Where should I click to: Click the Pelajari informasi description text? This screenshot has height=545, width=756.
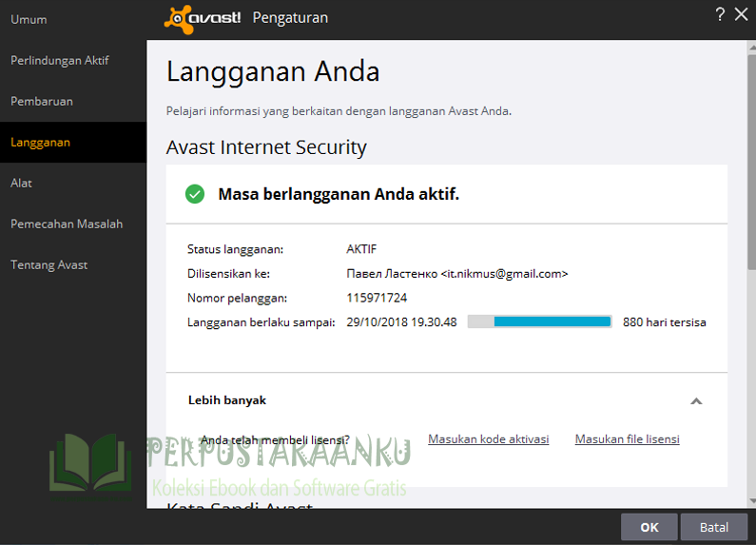click(x=339, y=111)
